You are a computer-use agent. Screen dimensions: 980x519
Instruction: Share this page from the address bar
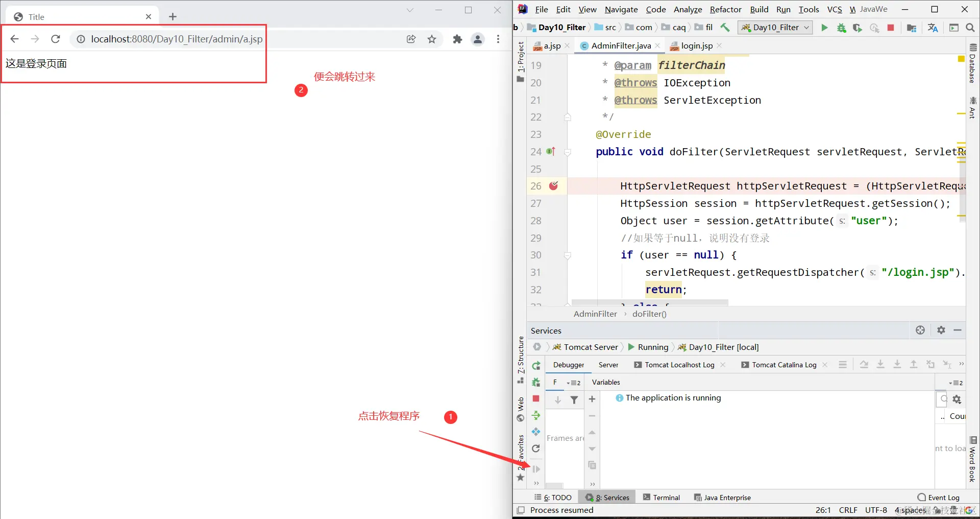tap(411, 39)
